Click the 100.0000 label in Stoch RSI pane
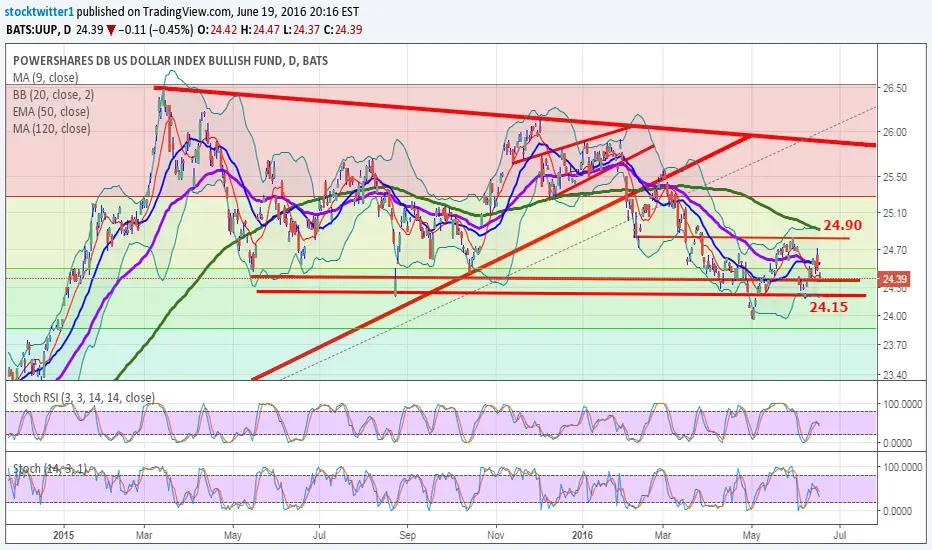 tap(903, 404)
